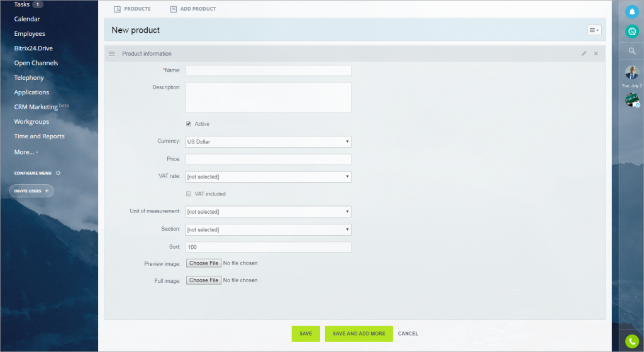Click the Products tab icon
Viewport: 644px width, 352px height.
117,9
